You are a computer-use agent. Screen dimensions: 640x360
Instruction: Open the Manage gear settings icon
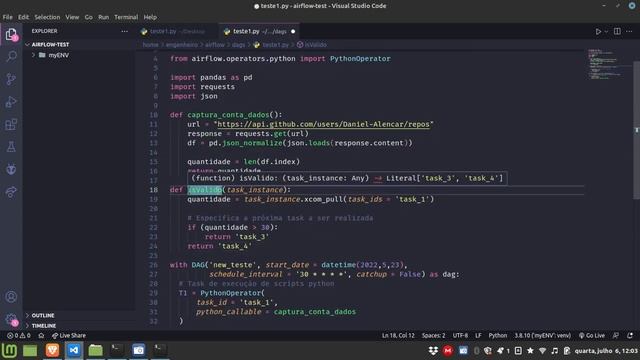click(x=11, y=320)
